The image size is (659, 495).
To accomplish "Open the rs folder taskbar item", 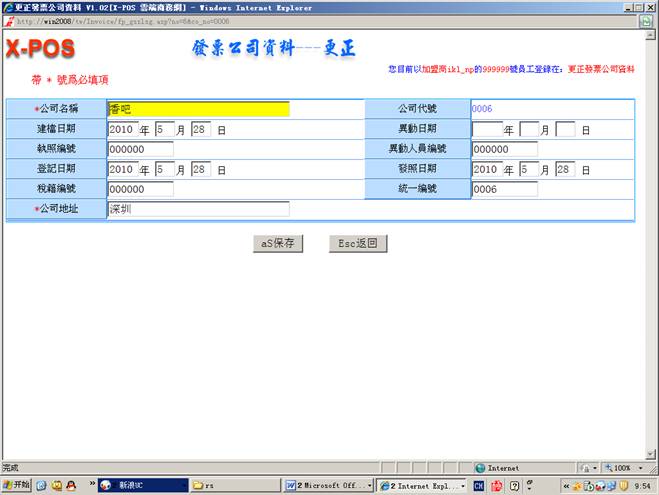I will point(235,485).
